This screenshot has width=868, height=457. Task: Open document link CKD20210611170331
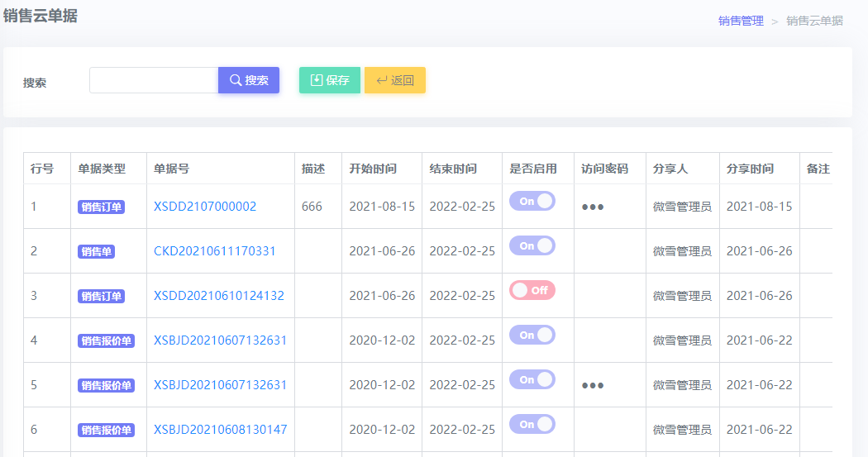pos(215,251)
